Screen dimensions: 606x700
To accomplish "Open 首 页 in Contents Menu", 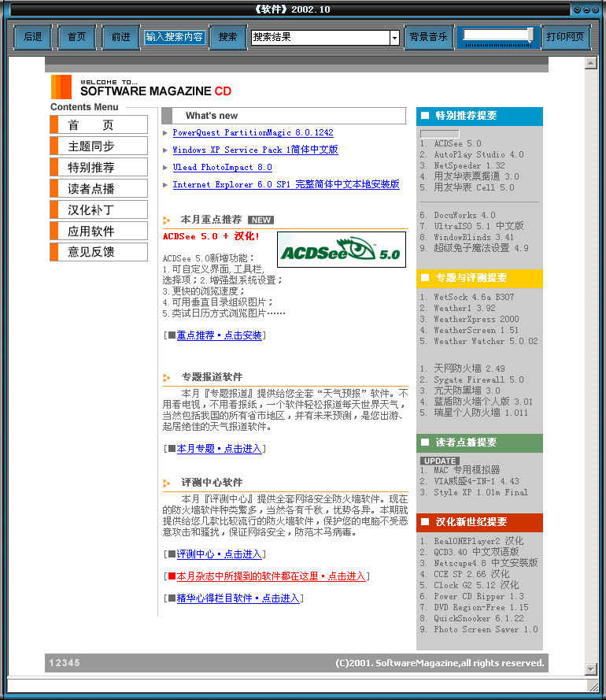I will [x=98, y=124].
